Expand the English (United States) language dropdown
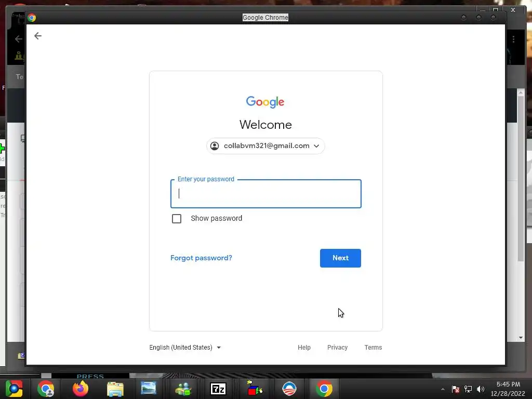 pos(185,348)
